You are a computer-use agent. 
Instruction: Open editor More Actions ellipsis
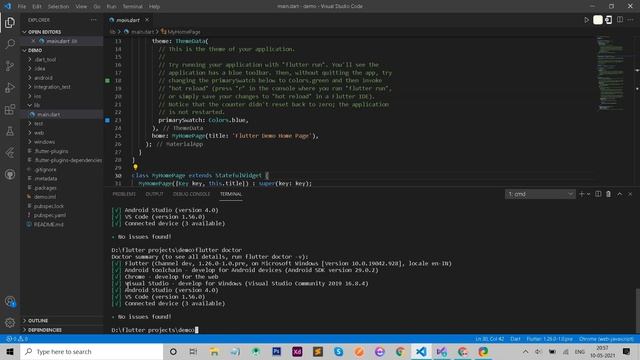tap(631, 20)
